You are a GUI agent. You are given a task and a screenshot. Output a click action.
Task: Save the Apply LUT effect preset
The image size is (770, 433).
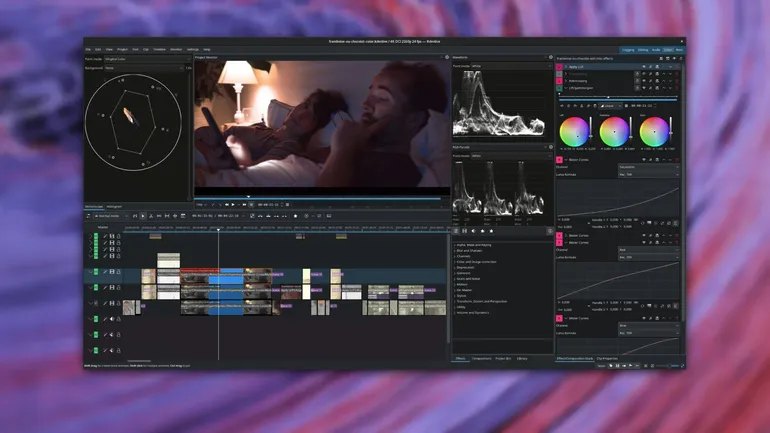(x=657, y=67)
